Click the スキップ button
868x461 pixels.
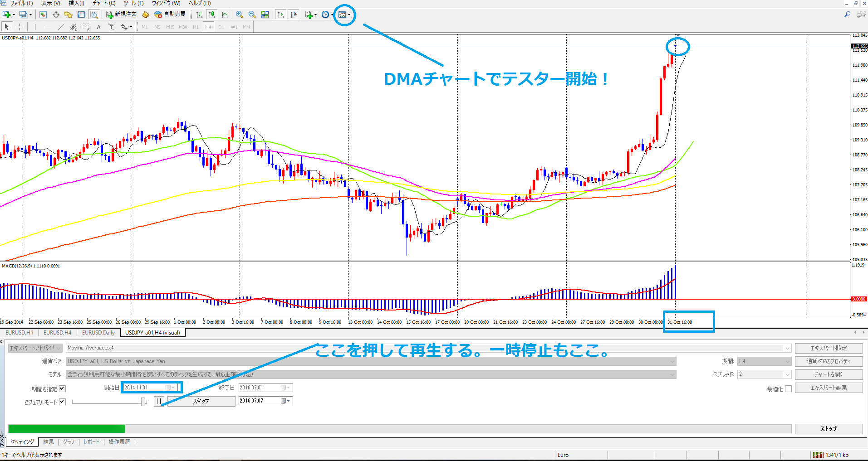coord(201,401)
